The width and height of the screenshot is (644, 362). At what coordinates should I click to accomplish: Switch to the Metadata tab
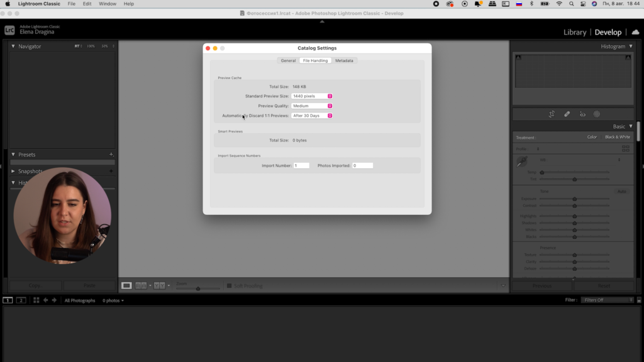pos(344,61)
